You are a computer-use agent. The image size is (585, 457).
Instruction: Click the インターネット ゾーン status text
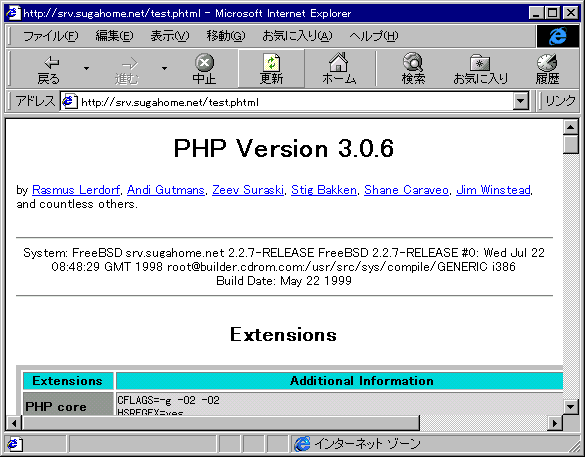tap(368, 444)
